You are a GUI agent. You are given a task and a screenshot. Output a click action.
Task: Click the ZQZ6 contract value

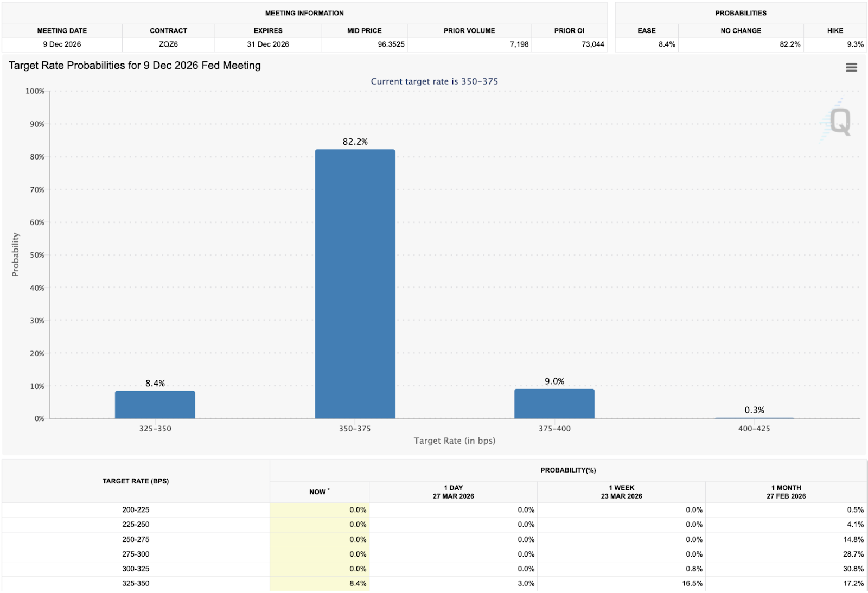click(168, 44)
